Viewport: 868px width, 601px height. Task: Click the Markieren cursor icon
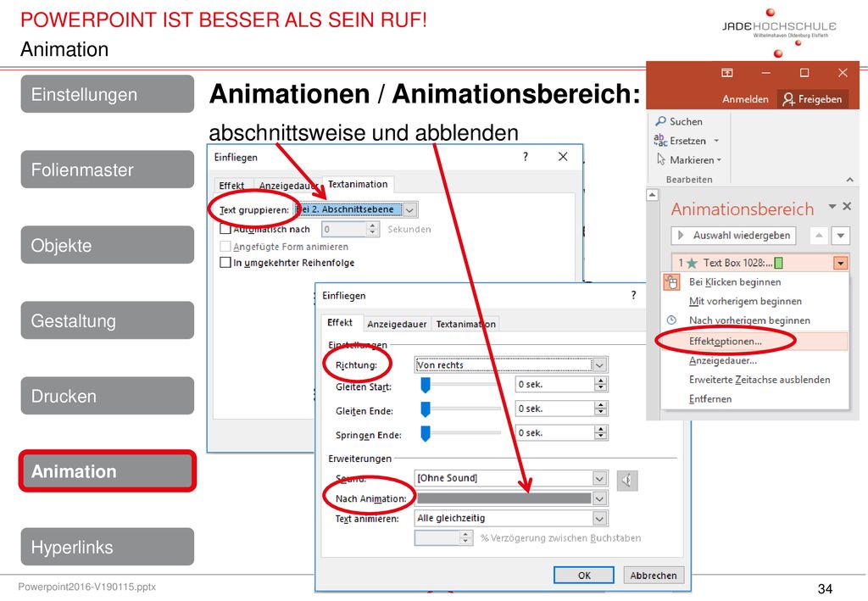[661, 160]
